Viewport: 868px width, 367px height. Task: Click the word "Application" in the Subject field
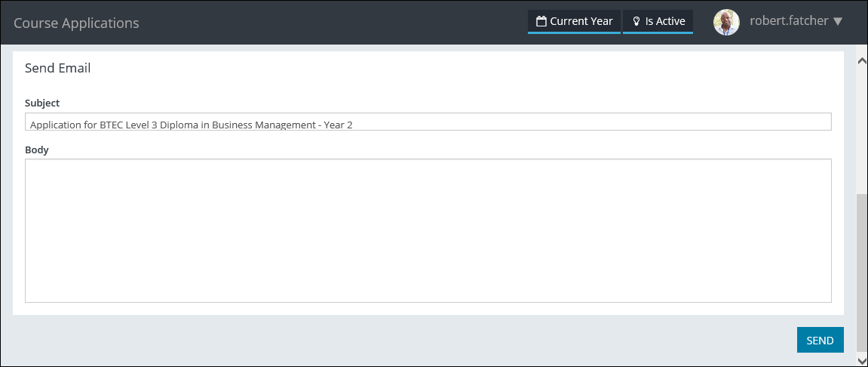pos(56,125)
